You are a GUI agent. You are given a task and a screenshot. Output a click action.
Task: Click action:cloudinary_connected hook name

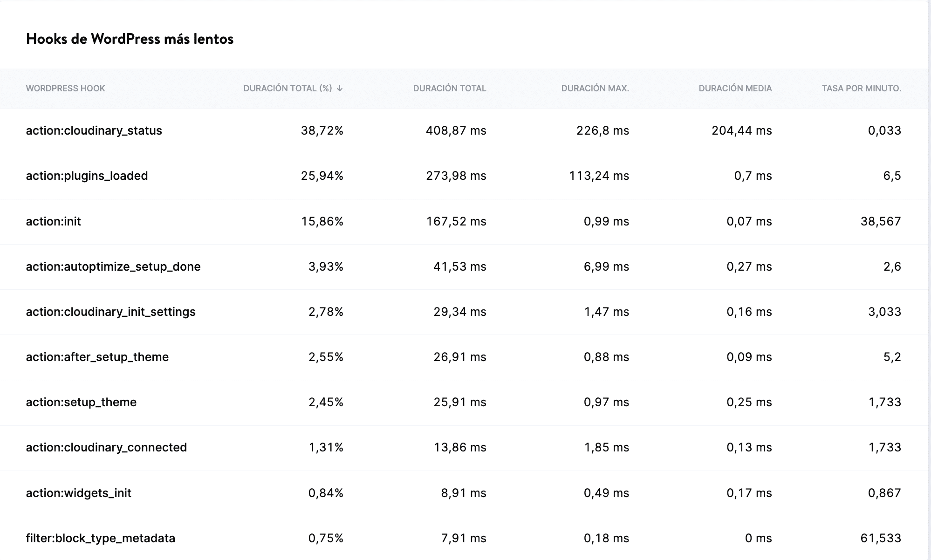tap(106, 447)
